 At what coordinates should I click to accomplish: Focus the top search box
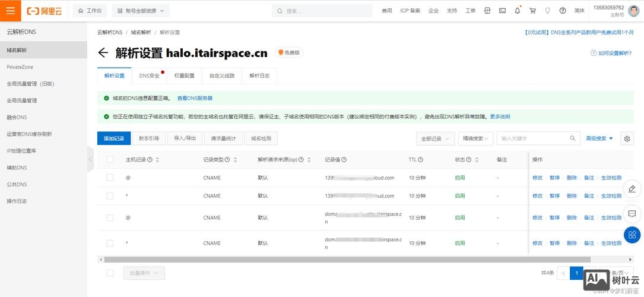322,11
